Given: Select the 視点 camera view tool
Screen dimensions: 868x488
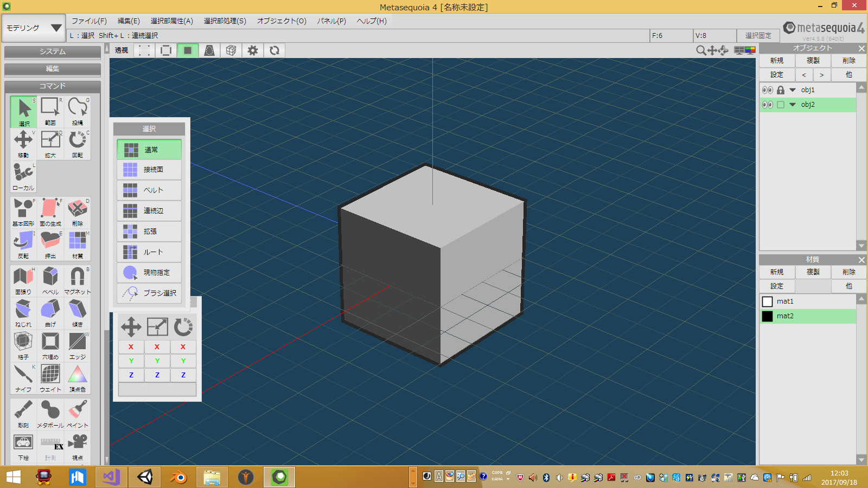Looking at the screenshot, I should [x=78, y=447].
